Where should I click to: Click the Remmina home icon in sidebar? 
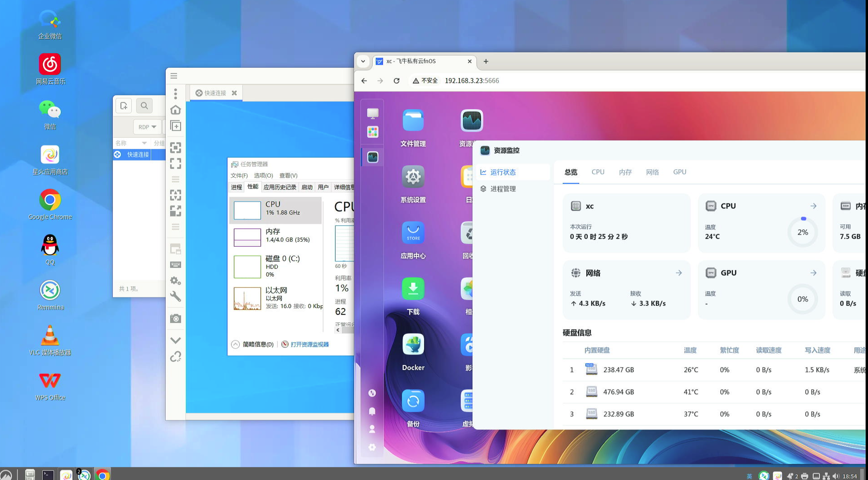[x=175, y=110]
